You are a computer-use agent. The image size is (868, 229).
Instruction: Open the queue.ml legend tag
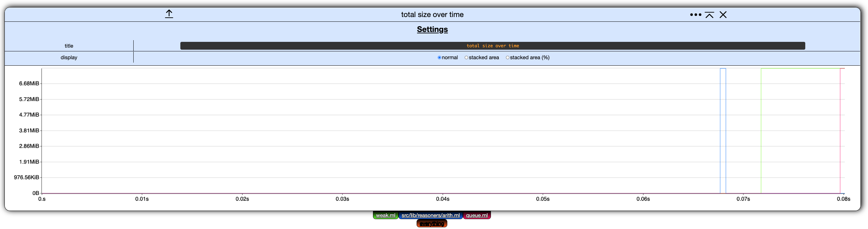point(477,215)
